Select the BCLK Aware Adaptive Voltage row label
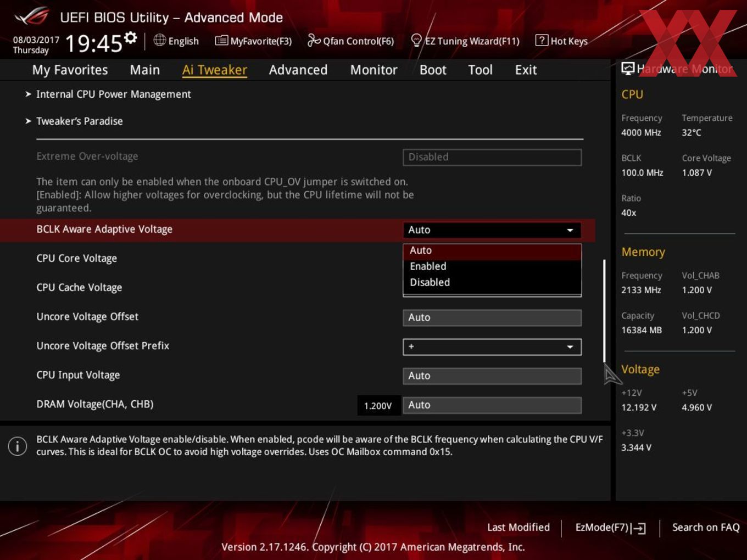This screenshot has height=560, width=747. (x=104, y=229)
